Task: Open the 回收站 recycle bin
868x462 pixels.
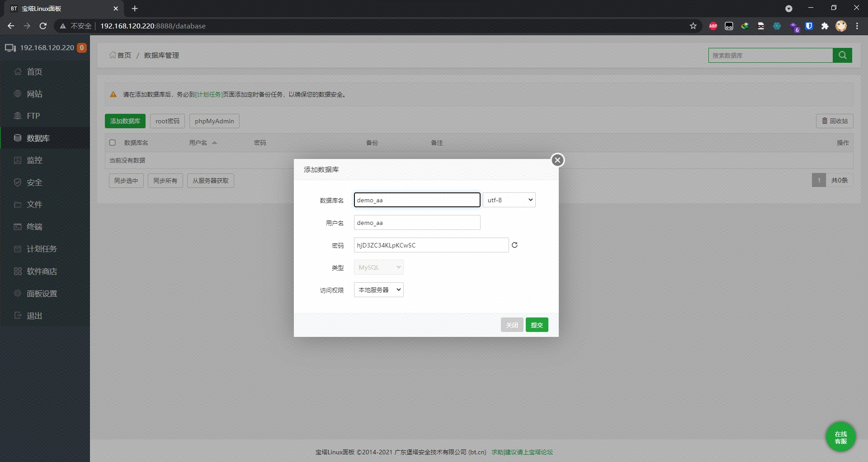Action: pos(835,121)
